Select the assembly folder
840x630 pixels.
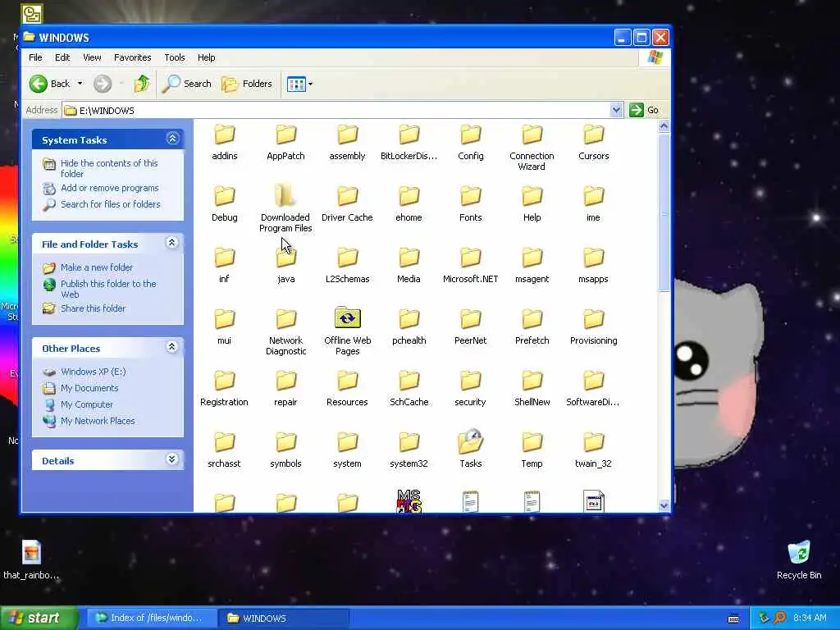pos(347,143)
